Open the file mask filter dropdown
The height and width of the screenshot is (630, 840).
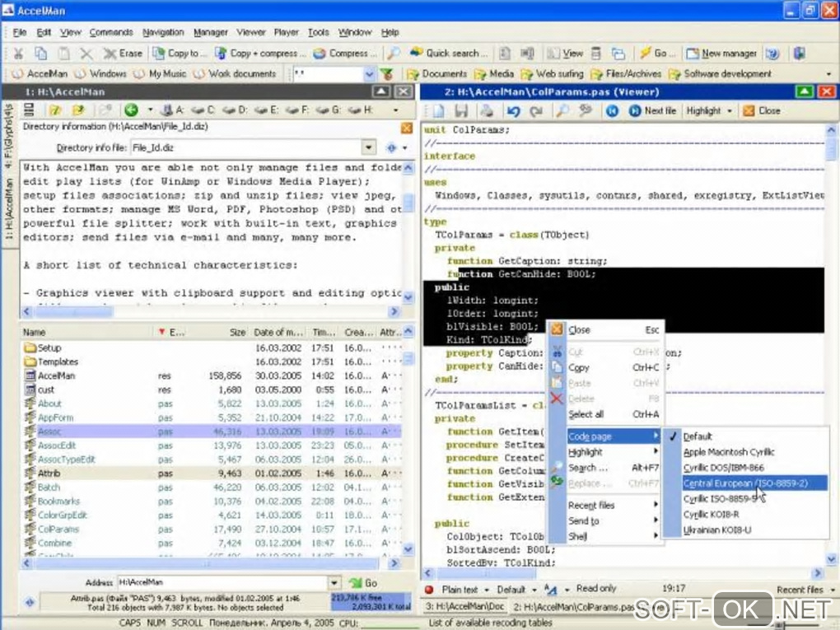tap(369, 74)
